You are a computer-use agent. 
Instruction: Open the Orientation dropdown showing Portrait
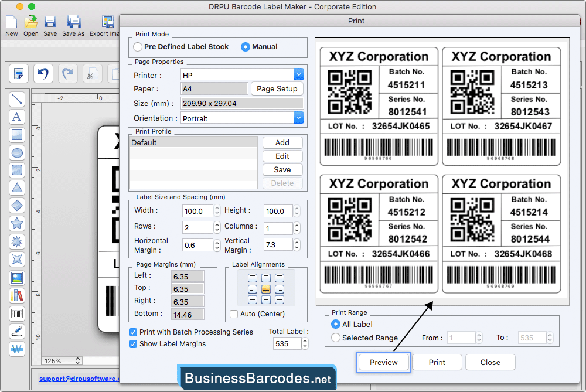[x=299, y=118]
